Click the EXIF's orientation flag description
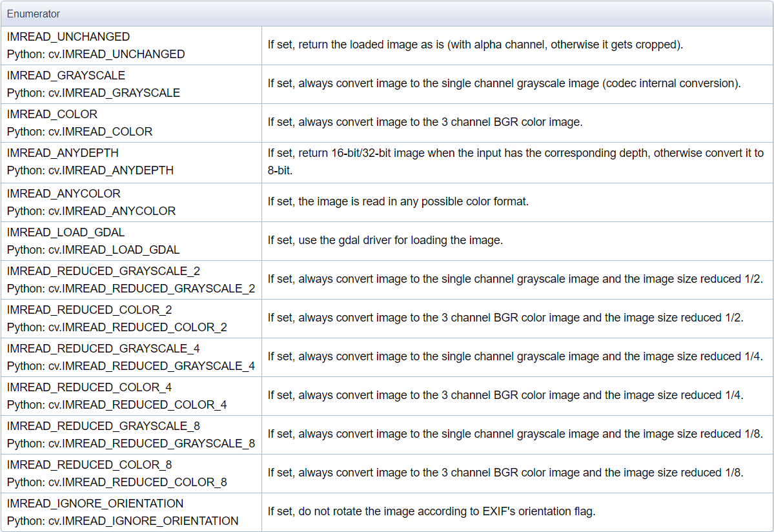The height and width of the screenshot is (532, 774). click(x=431, y=512)
